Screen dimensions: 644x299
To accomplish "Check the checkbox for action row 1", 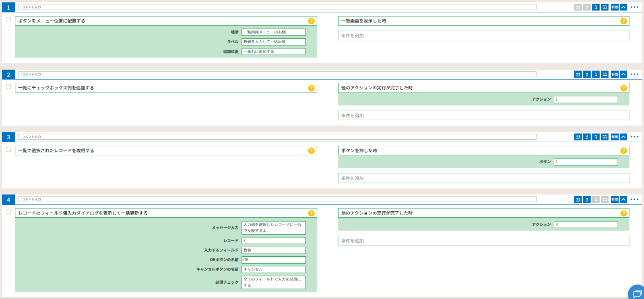I will (8, 20).
